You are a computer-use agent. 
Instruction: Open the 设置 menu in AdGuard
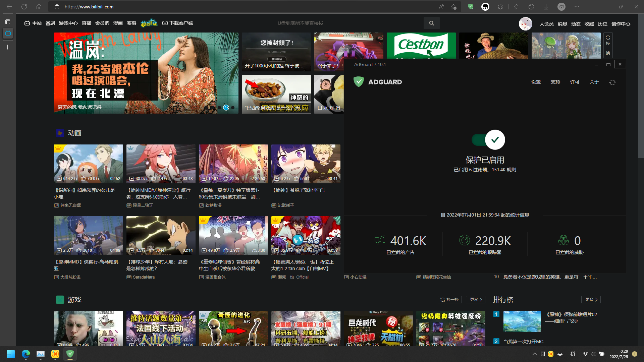[536, 82]
